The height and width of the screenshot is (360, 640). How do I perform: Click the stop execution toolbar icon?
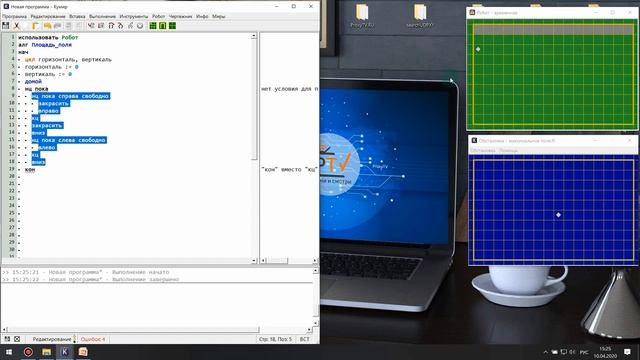pos(140,26)
